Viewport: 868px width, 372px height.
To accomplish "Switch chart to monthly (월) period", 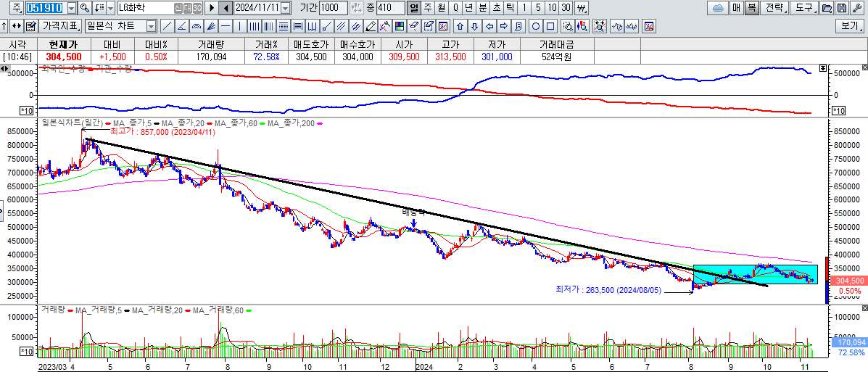I will click(441, 8).
